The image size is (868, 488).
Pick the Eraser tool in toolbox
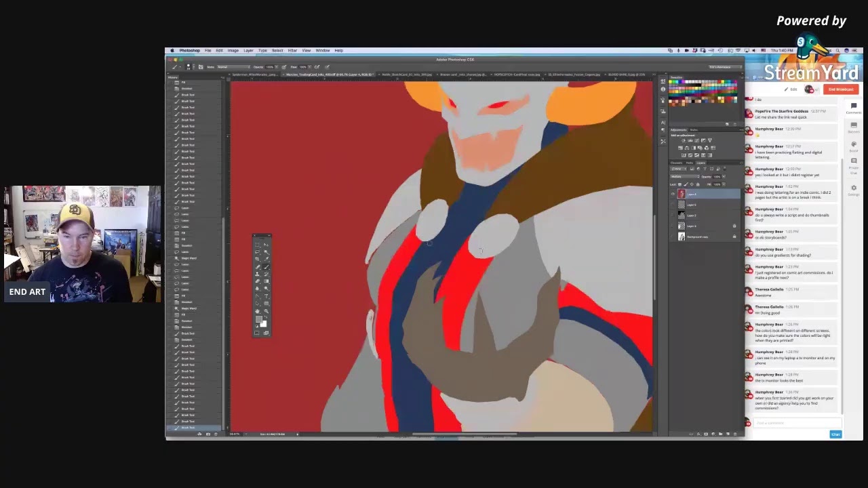click(257, 281)
